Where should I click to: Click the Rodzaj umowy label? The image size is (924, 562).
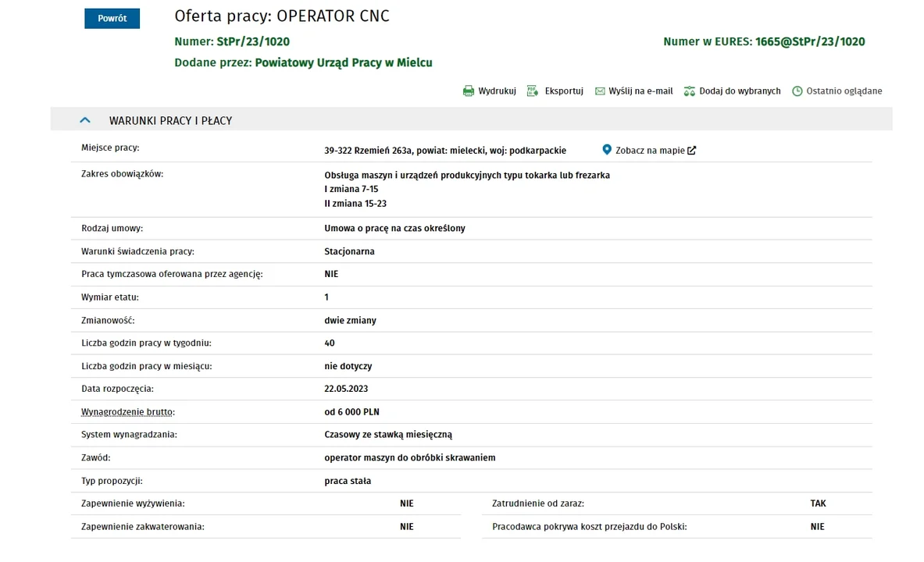[x=112, y=228]
